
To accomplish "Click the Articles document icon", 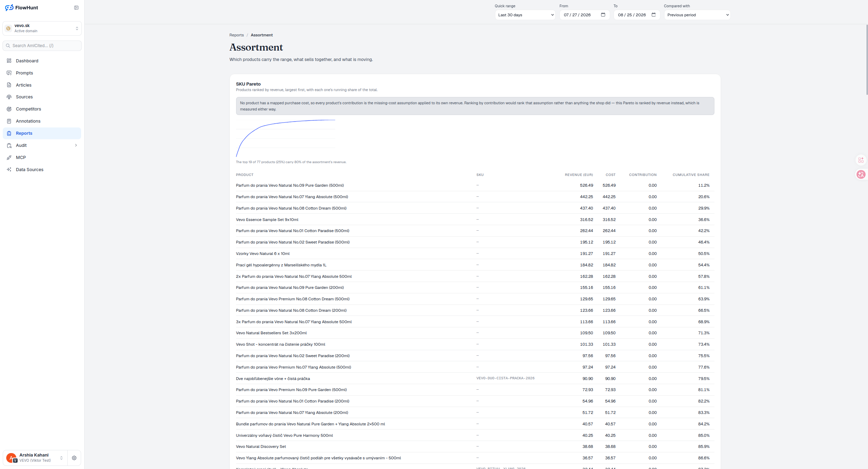I will click(9, 85).
